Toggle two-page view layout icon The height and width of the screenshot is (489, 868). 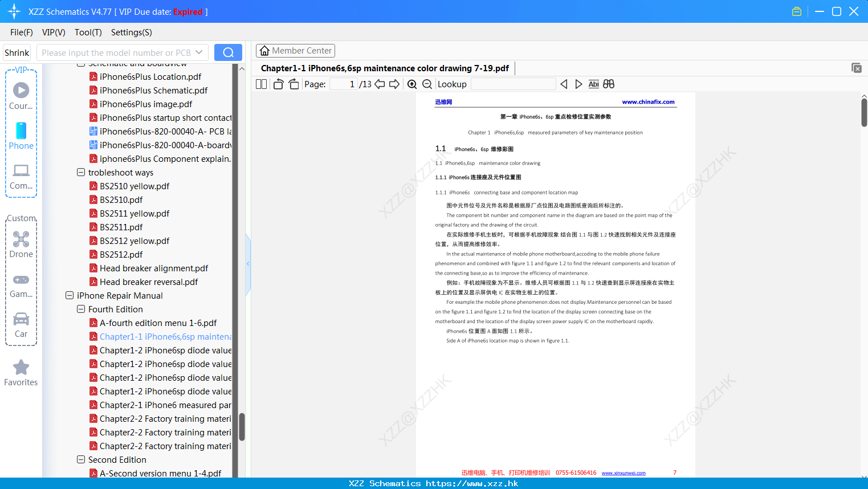[261, 84]
